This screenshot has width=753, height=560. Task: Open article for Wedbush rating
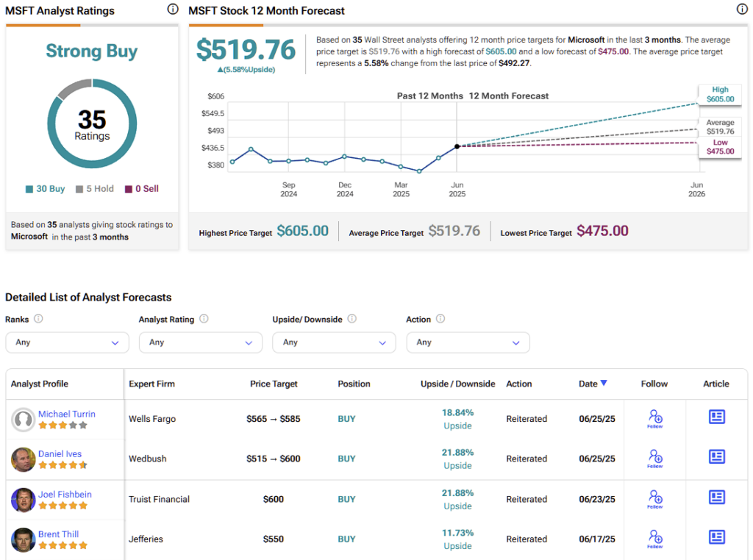click(x=716, y=456)
